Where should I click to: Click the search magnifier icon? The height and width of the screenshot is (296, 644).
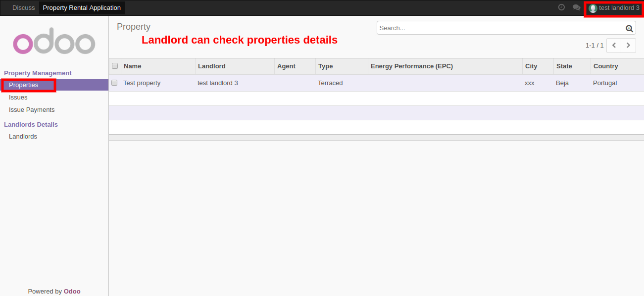coord(629,28)
